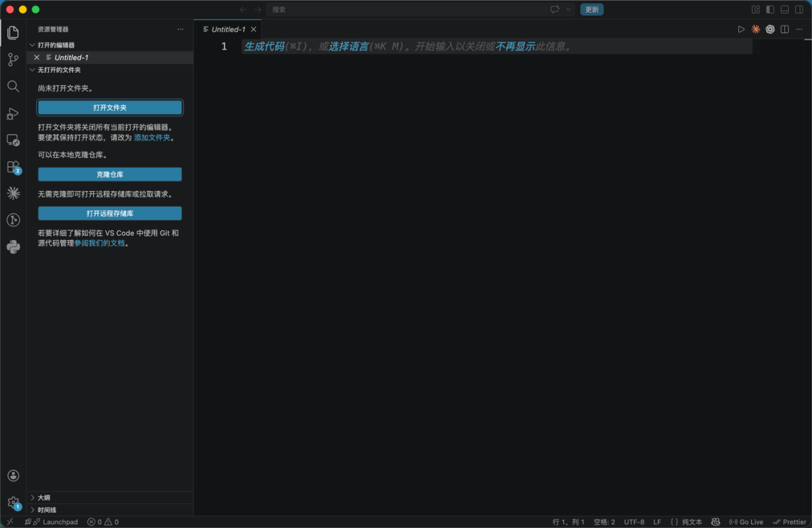
Task: Click the 打开文件夹 button
Action: tap(110, 108)
